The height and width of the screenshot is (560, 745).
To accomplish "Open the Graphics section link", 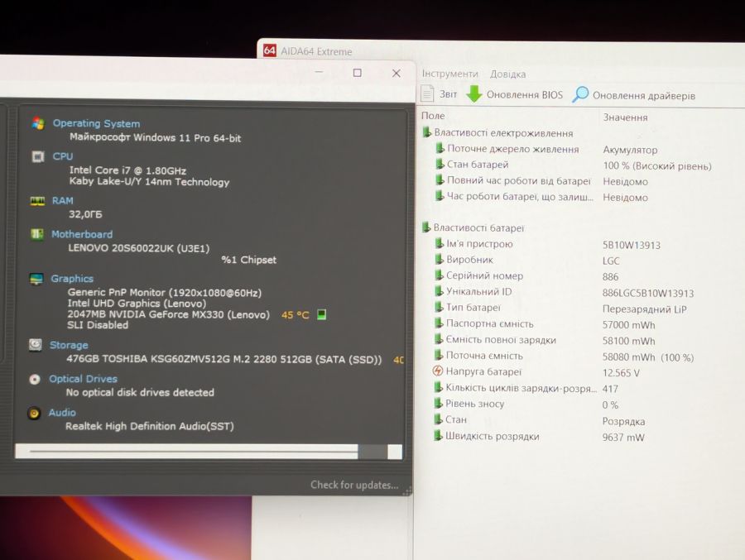I will pyautogui.click(x=72, y=279).
